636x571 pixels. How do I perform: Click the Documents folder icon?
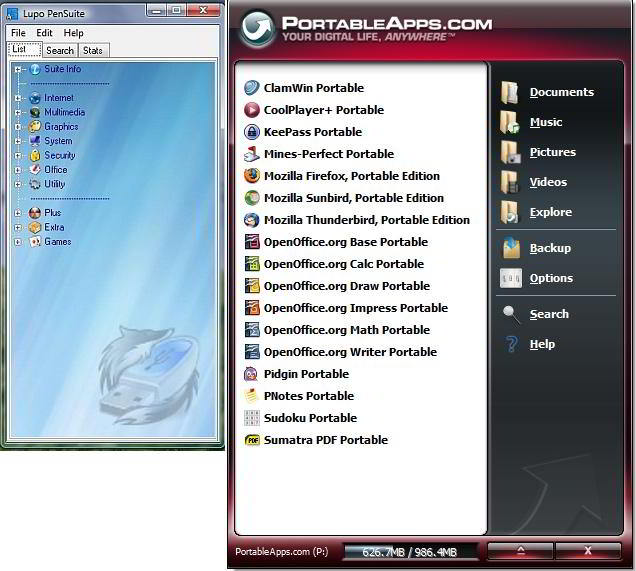tap(509, 92)
